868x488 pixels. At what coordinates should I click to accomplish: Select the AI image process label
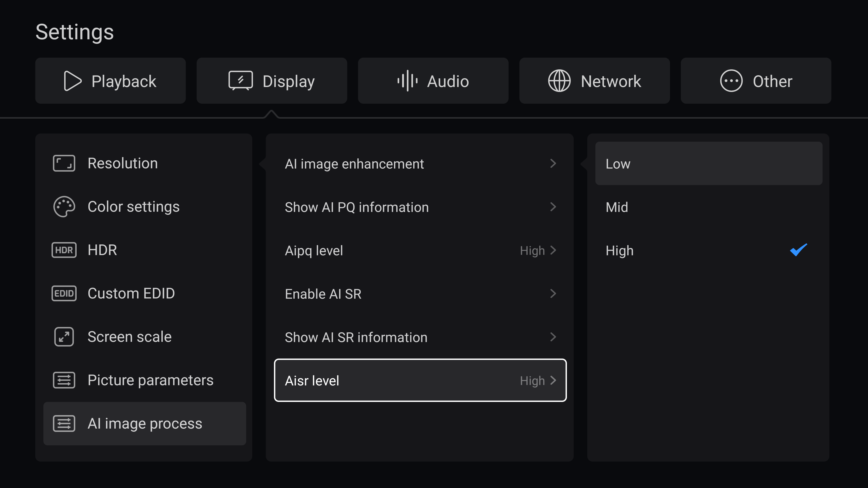[x=145, y=424]
